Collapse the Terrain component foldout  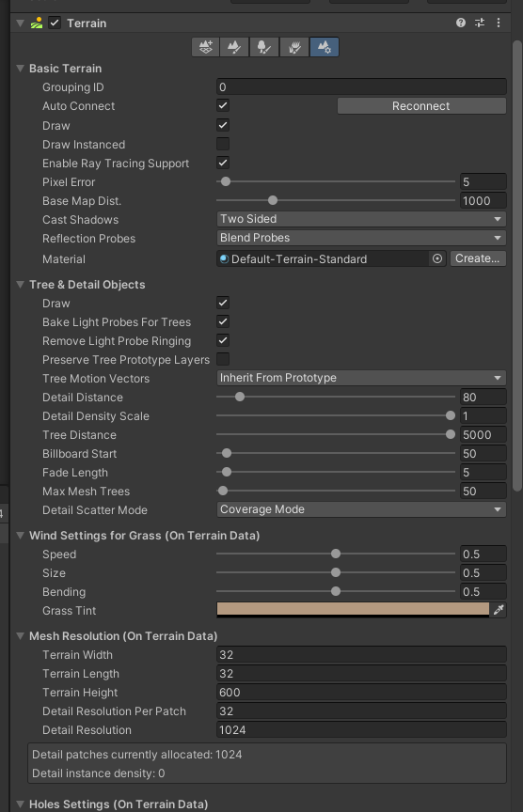click(x=20, y=23)
